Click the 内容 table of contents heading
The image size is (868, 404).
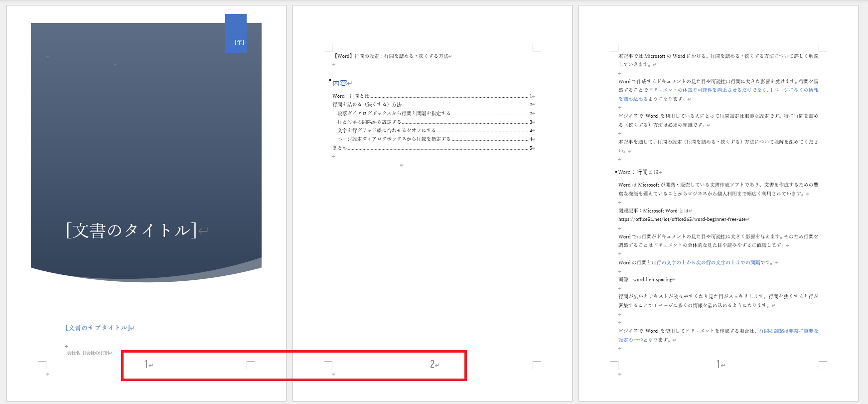pos(340,83)
